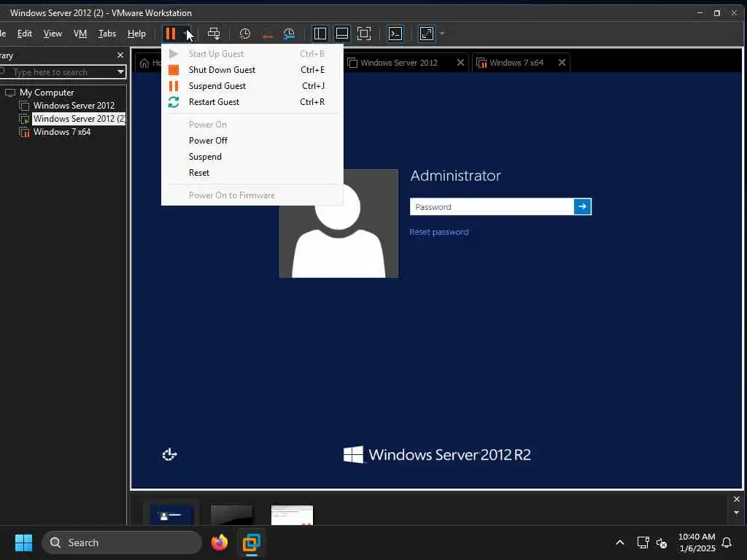Close the Windows 7 x64 tab

tap(562, 63)
